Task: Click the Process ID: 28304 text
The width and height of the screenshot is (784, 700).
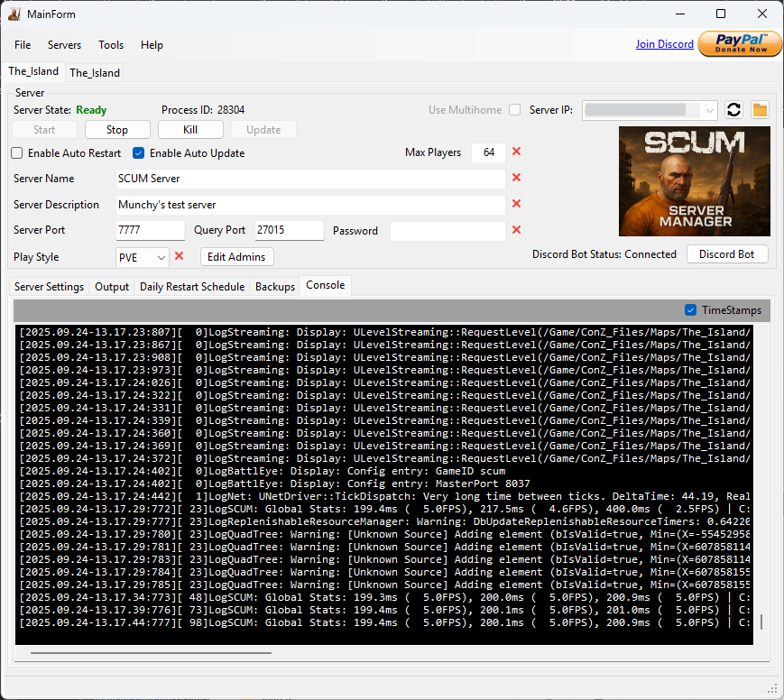Action: pos(203,109)
